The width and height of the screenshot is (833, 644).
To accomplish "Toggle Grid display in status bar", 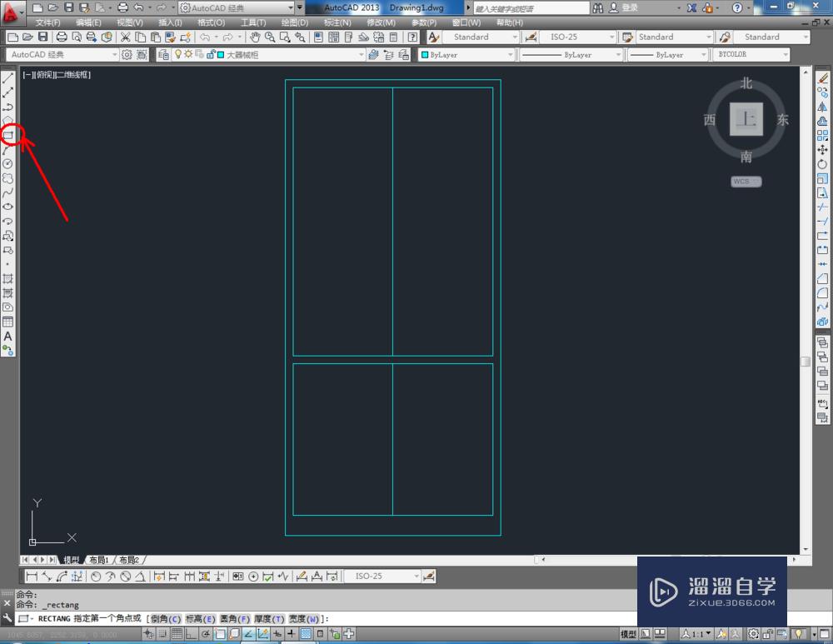I will (x=177, y=633).
